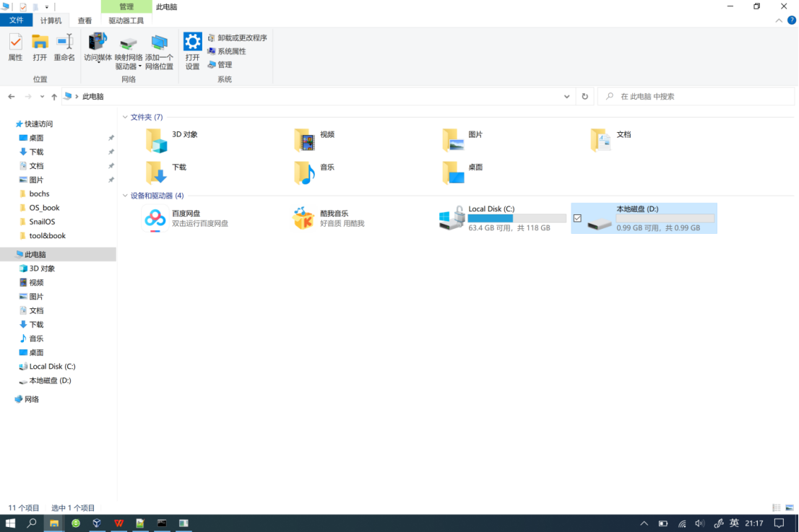The height and width of the screenshot is (532, 799).
Task: Open the recent locations dropdown arrow
Action: pyautogui.click(x=42, y=96)
